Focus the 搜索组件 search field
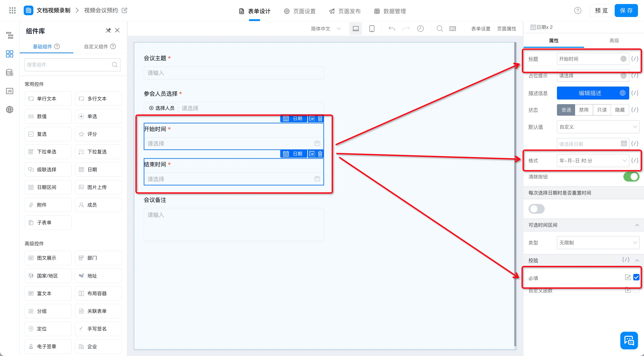644x356 pixels. pos(72,65)
